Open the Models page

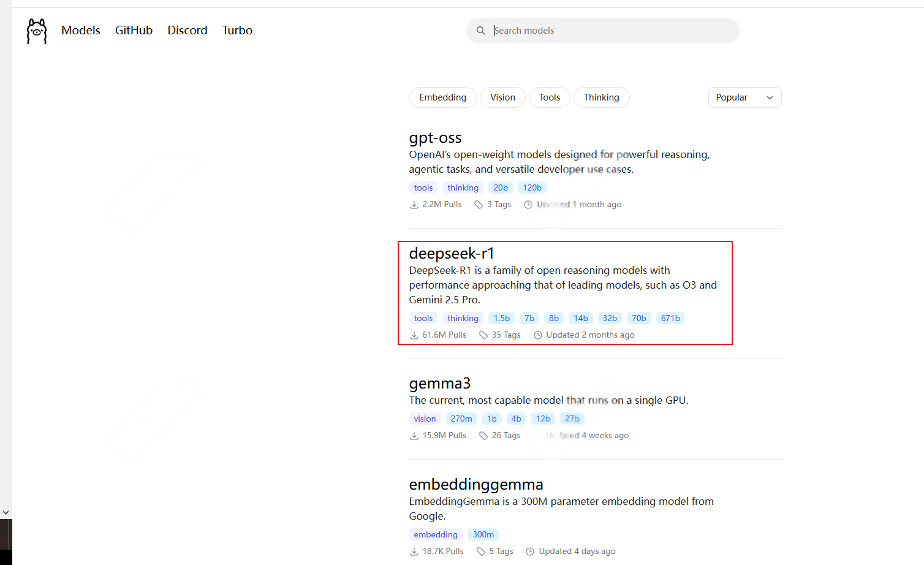81,30
